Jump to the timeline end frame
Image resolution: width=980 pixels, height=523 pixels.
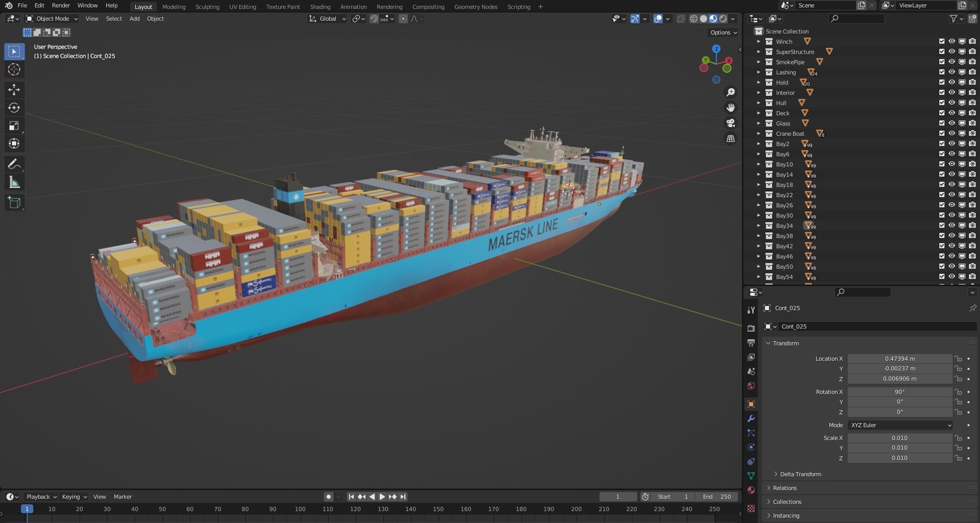[x=403, y=497]
